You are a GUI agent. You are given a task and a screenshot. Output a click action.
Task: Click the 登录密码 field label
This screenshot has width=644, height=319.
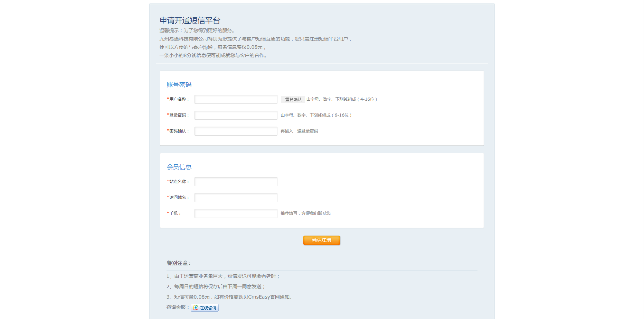[x=179, y=115]
